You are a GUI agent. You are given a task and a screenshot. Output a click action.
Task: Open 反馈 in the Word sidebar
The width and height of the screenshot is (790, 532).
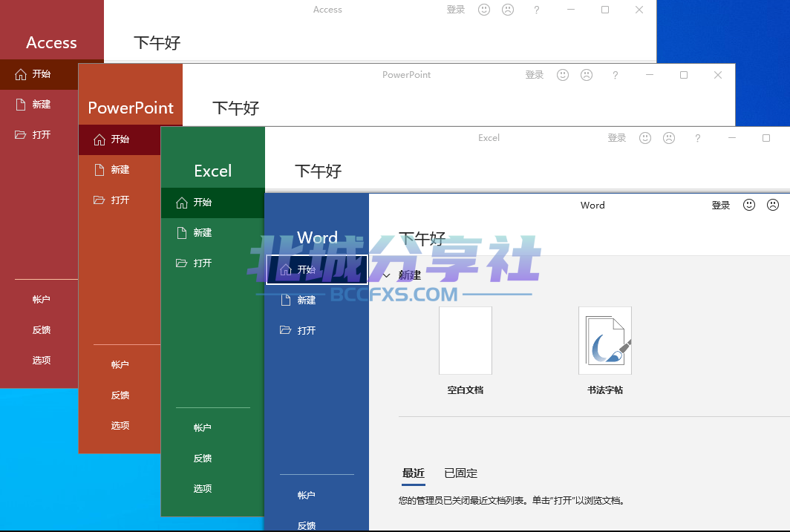(307, 526)
